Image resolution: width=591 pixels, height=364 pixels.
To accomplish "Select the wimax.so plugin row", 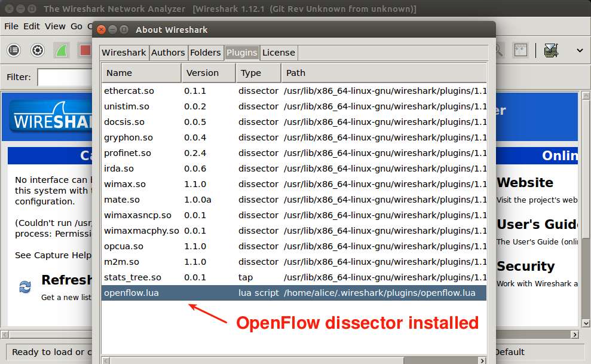I will (294, 184).
